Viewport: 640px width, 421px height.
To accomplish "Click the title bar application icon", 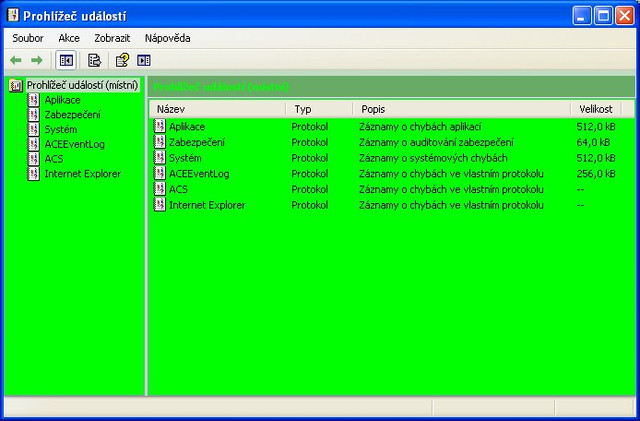I will pyautogui.click(x=13, y=16).
